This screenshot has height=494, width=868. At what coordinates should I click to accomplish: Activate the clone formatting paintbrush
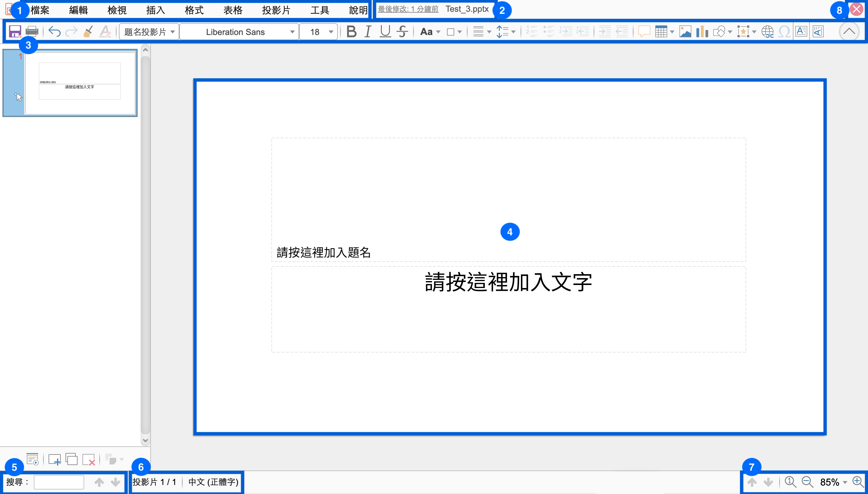(x=88, y=32)
